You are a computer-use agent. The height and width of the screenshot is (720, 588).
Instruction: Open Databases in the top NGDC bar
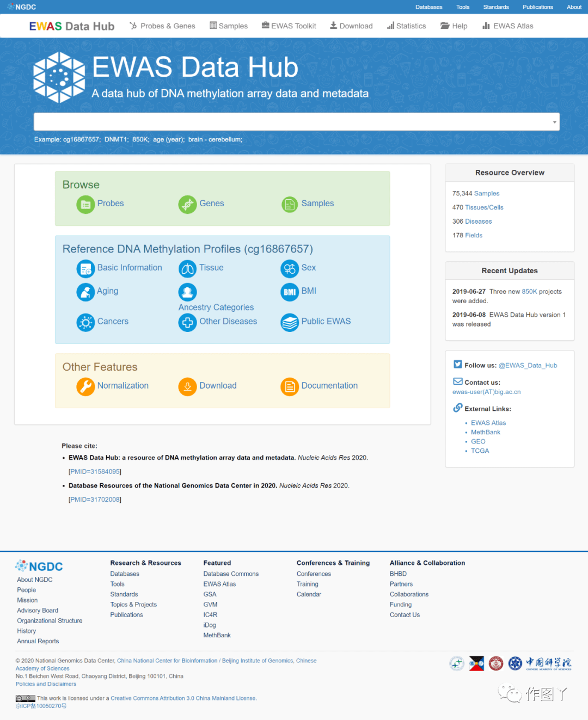[428, 7]
